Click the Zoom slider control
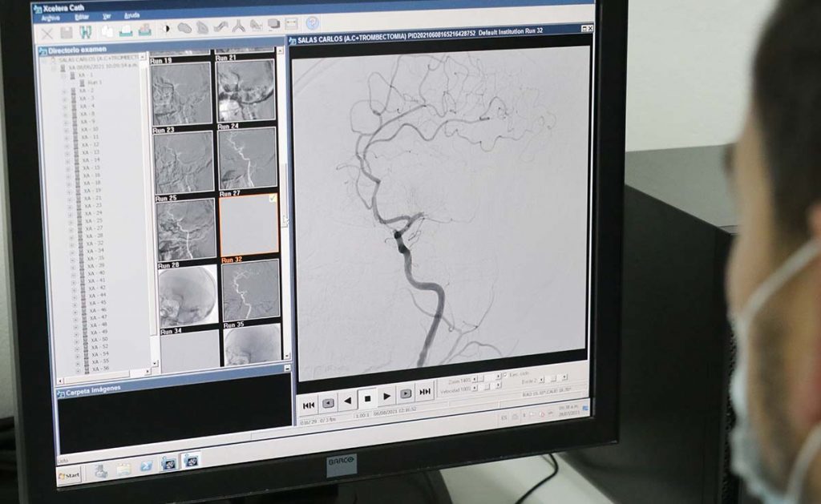Viewport: 821px width, 504px height. coord(487,377)
